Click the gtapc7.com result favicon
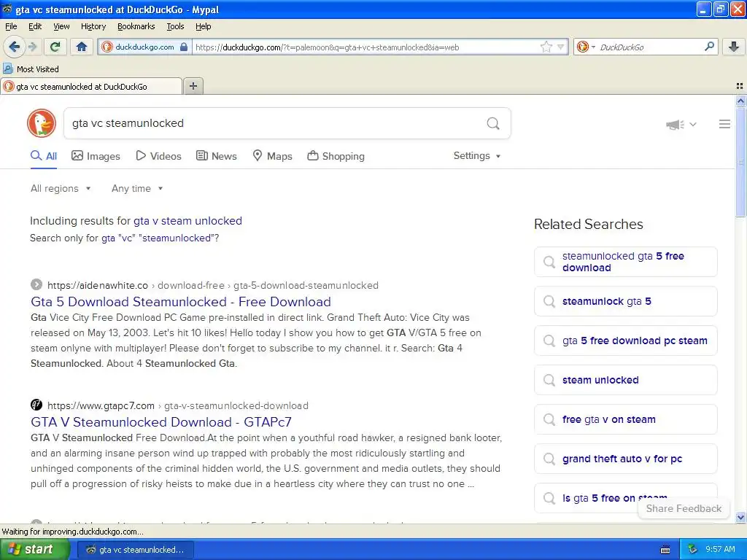 [36, 405]
